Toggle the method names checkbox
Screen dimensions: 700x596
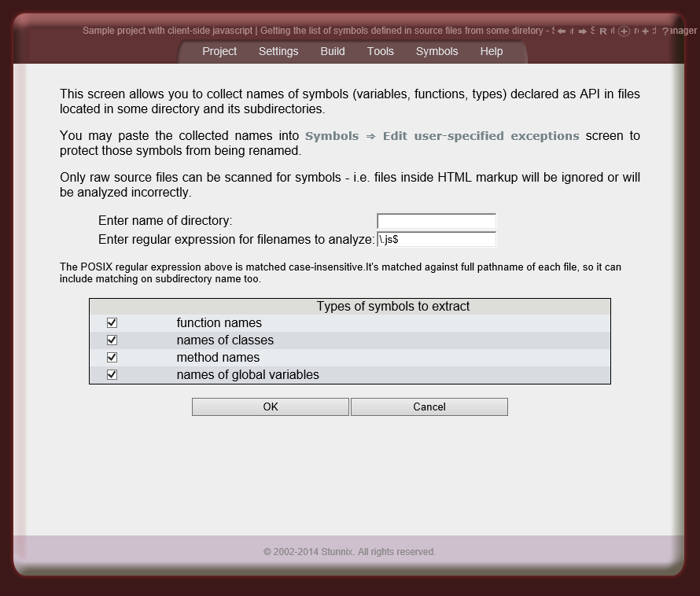click(x=112, y=357)
